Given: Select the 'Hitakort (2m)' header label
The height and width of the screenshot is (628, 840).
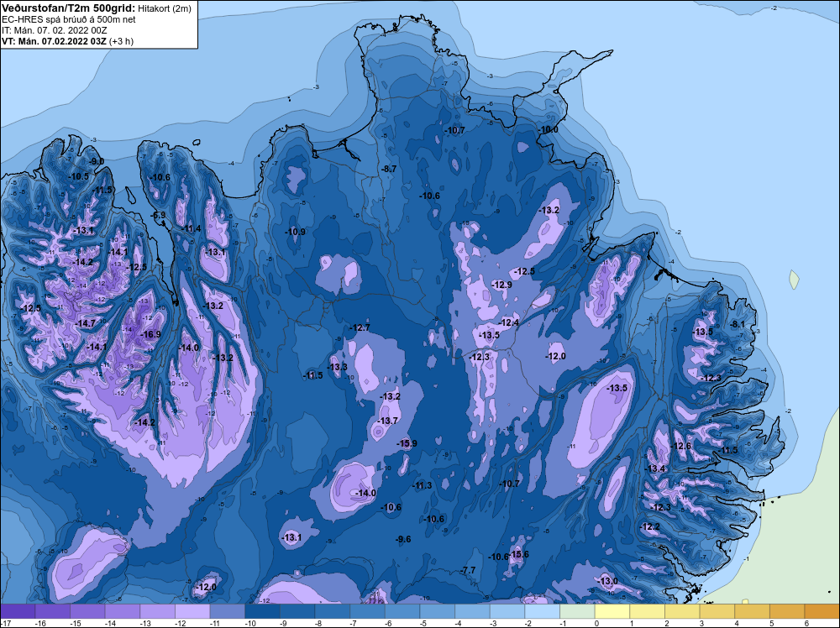Looking at the screenshot, I should click(165, 8).
